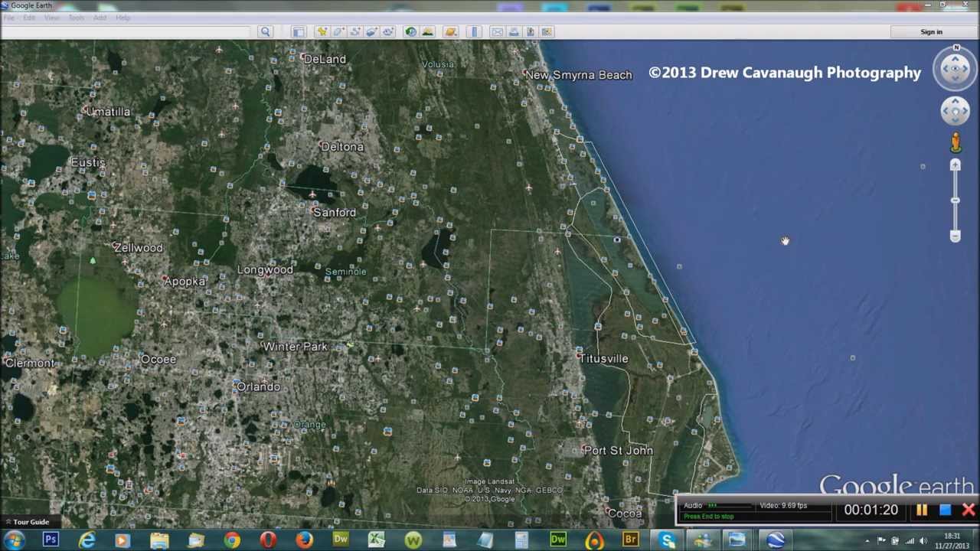Click the Winter Park label
This screenshot has width=980, height=551.
click(x=295, y=347)
